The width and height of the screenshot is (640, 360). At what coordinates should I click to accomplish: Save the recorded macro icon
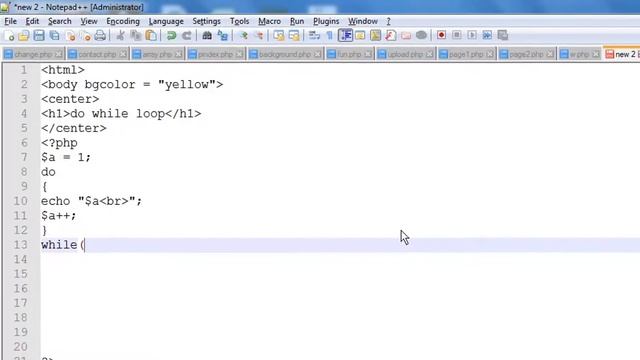pos(503,36)
